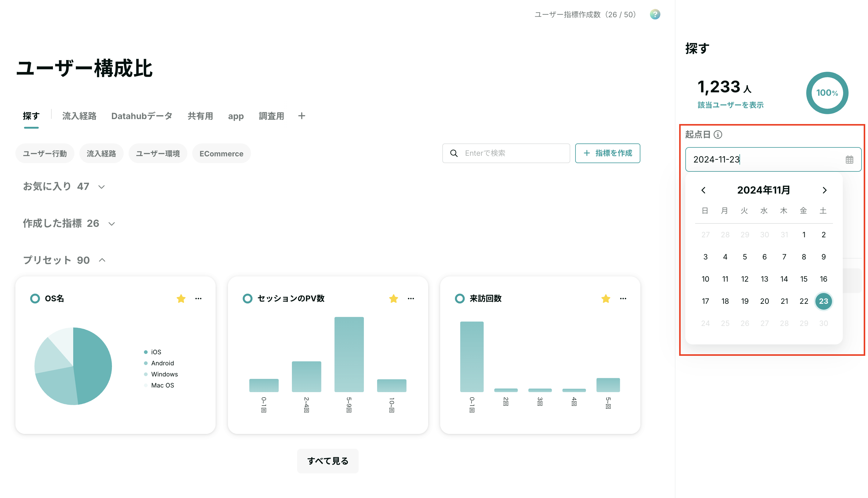Select November 15 in calendar
The height and width of the screenshot is (498, 868).
(x=804, y=279)
